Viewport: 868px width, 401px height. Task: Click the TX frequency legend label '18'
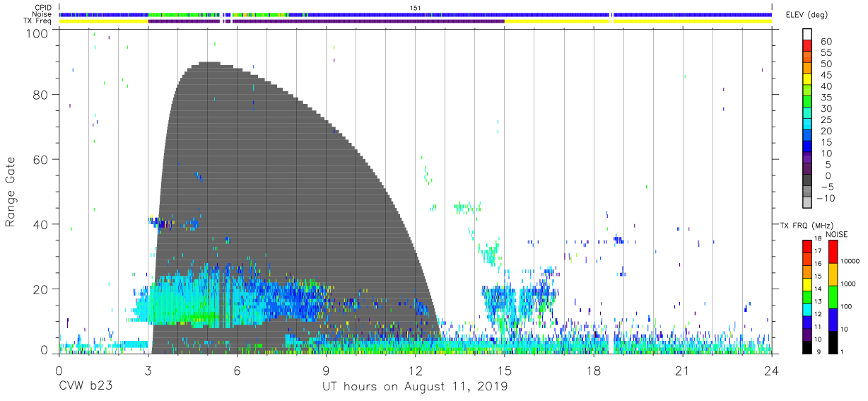coord(818,240)
